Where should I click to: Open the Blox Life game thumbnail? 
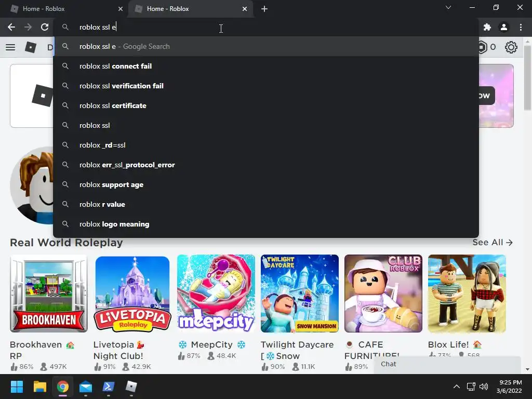(467, 294)
